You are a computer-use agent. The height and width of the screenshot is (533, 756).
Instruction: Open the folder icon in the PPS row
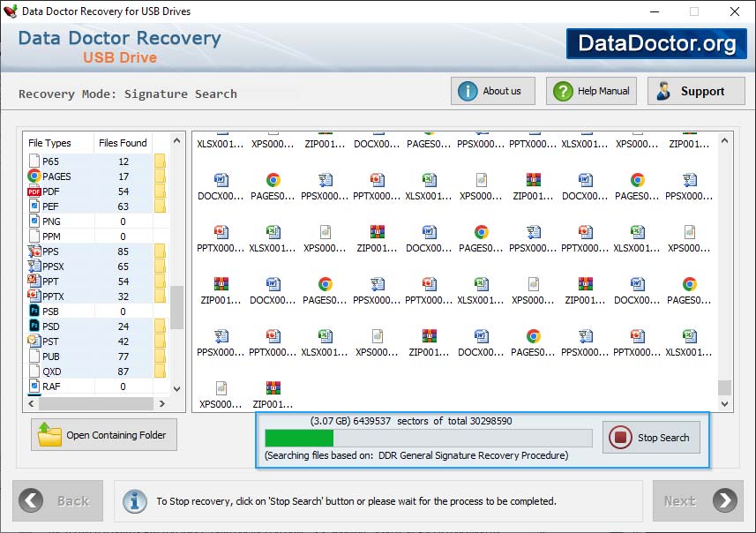point(160,251)
